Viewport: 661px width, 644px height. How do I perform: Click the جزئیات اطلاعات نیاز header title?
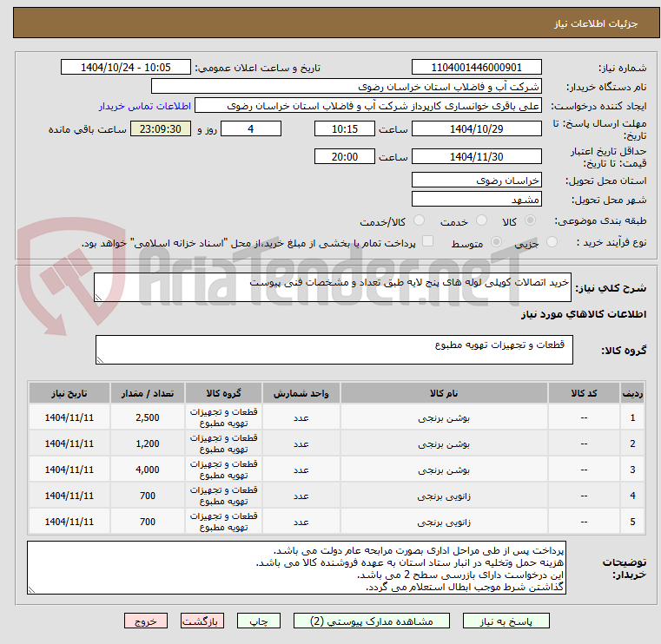point(596,23)
